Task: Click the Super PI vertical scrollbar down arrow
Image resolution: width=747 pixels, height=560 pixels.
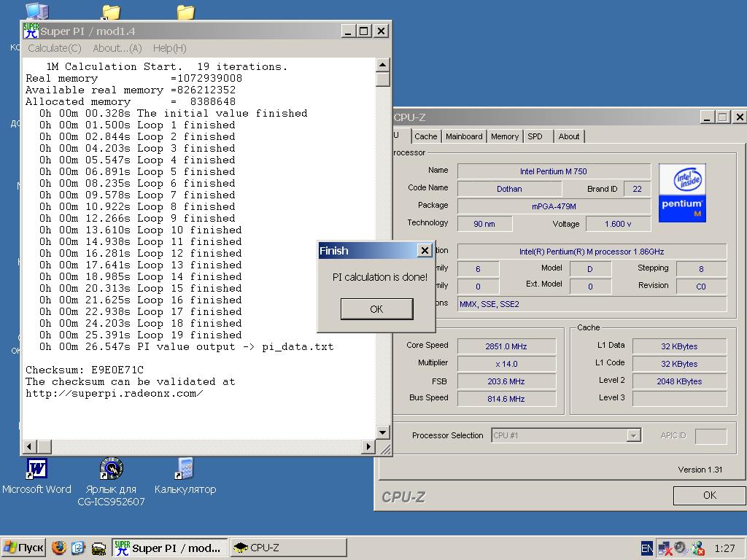Action: tap(382, 432)
